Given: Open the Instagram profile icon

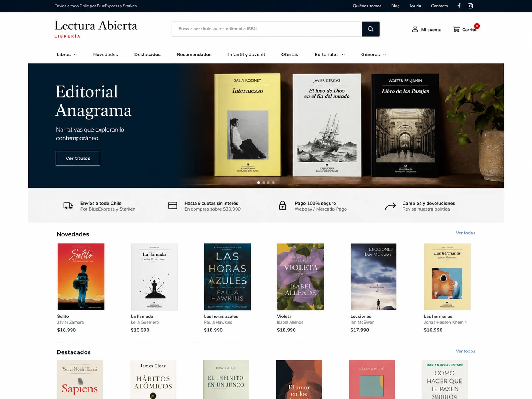Looking at the screenshot, I should pos(470,6).
